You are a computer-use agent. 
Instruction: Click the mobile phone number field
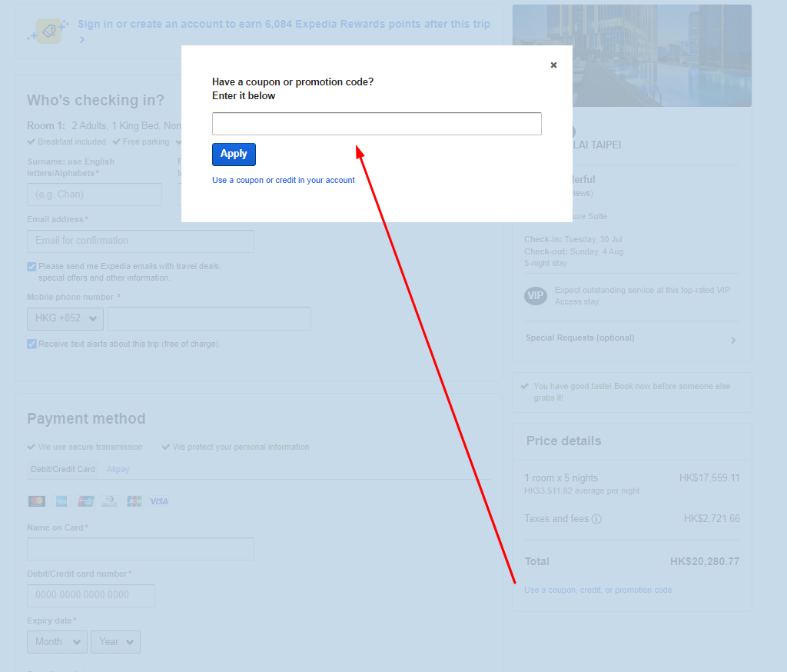tap(209, 318)
